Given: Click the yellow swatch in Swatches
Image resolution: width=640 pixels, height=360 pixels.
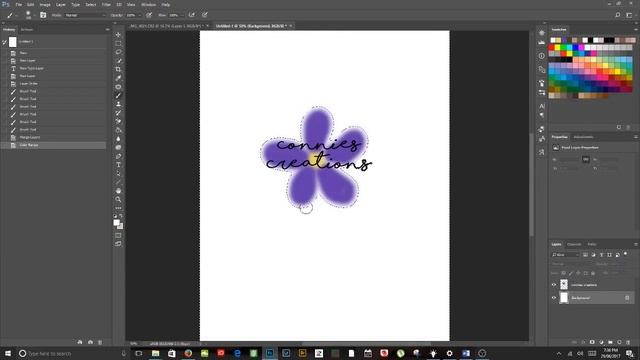Looking at the screenshot, I should click(x=558, y=48).
